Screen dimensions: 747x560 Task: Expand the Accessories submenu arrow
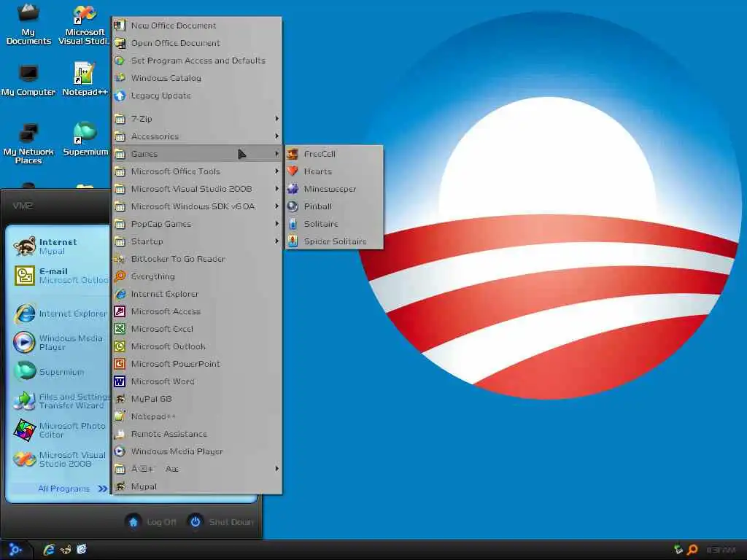click(276, 136)
